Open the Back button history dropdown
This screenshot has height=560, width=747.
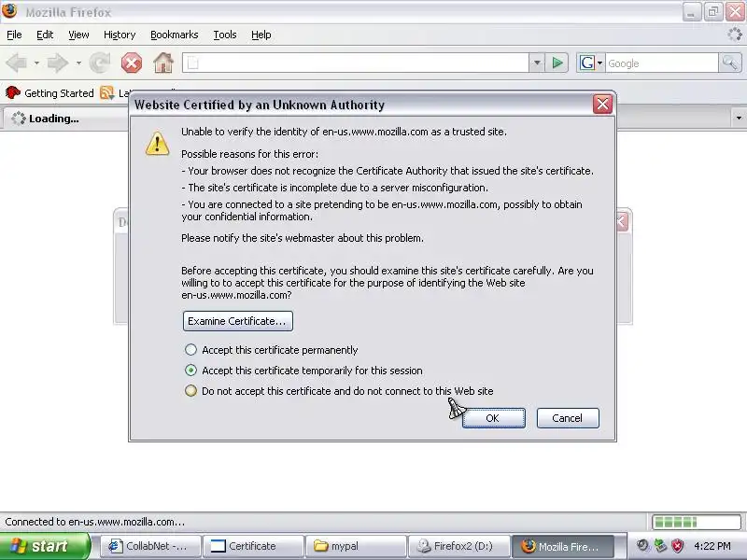(36, 63)
